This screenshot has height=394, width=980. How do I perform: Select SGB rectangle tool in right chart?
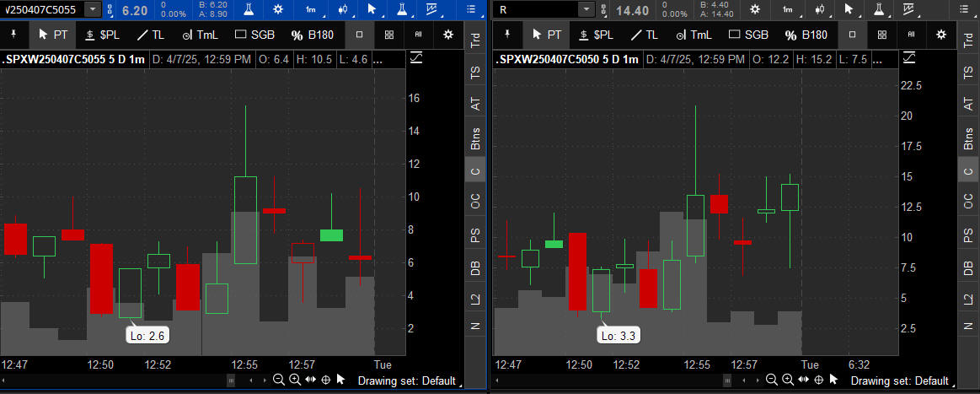coord(749,35)
